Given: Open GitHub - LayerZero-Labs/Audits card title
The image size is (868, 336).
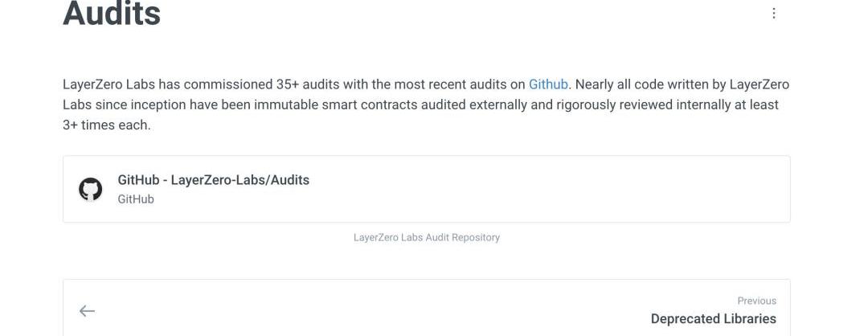Looking at the screenshot, I should click(213, 180).
